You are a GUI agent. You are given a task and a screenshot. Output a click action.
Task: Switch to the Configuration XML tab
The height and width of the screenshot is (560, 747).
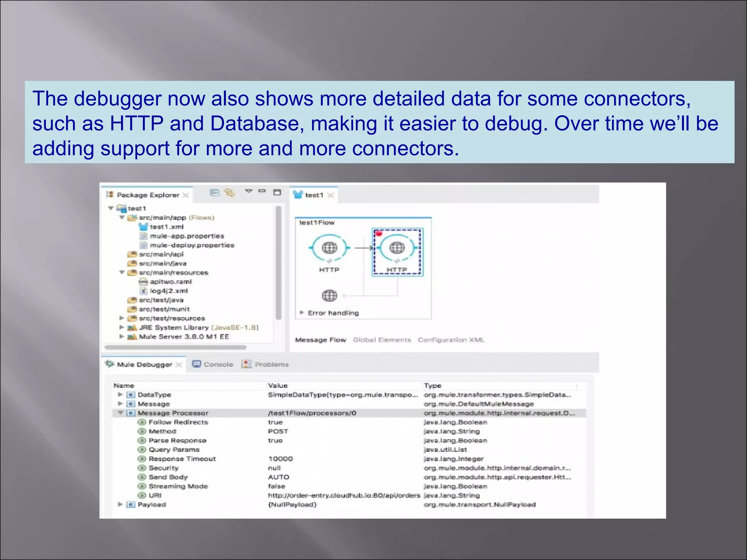[x=451, y=340]
